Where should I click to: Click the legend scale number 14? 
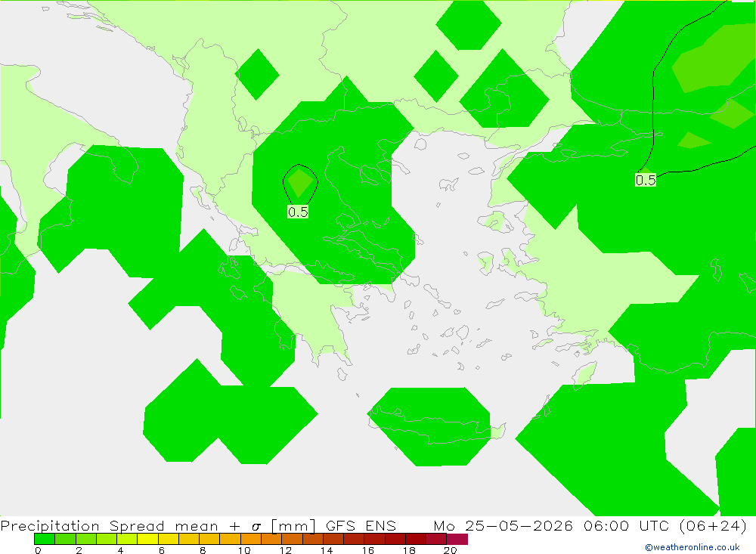(327, 550)
